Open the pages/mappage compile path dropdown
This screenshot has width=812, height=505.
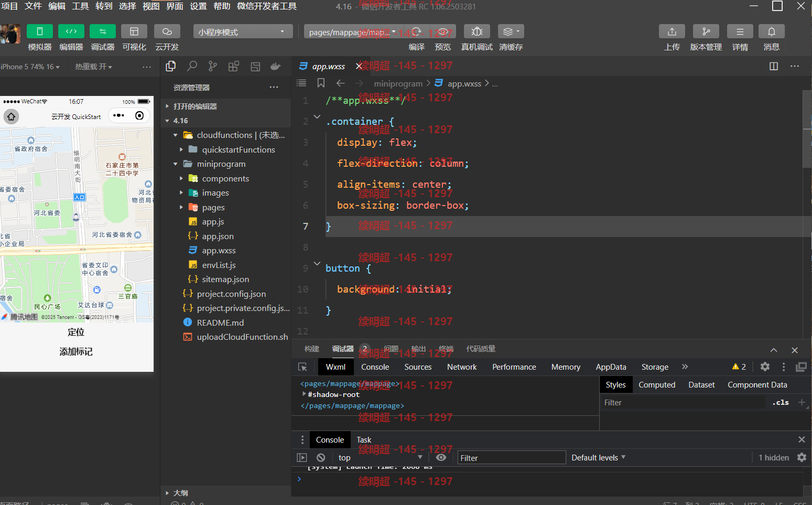pos(352,32)
